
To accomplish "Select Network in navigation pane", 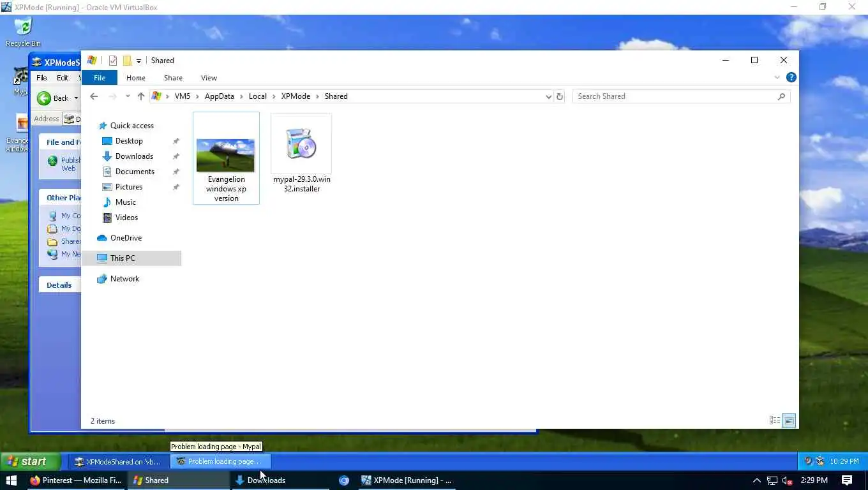I will [x=124, y=279].
